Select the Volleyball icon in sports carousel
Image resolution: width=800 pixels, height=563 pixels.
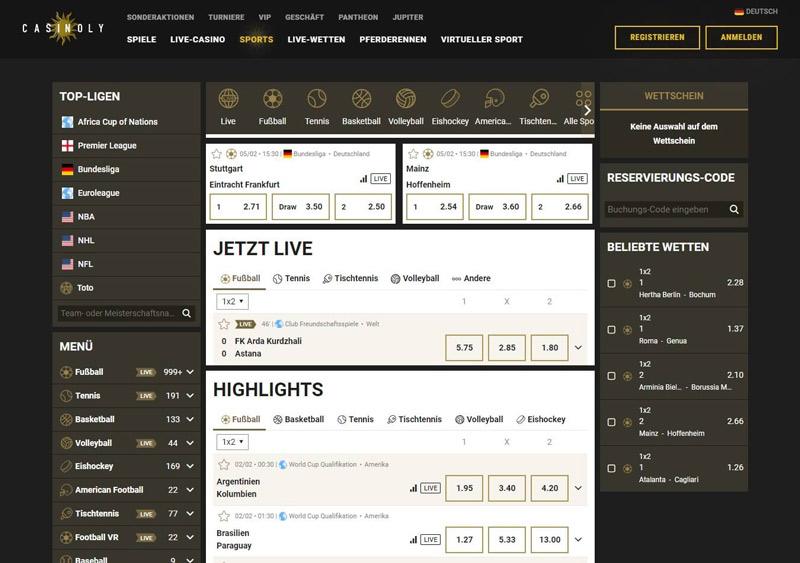click(406, 99)
